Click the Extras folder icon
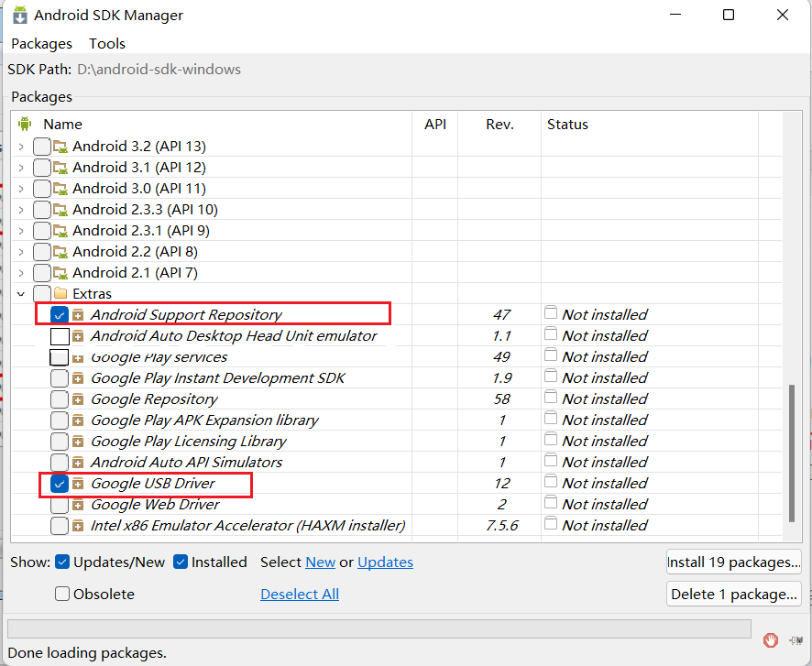This screenshot has width=812, height=666. point(60,293)
